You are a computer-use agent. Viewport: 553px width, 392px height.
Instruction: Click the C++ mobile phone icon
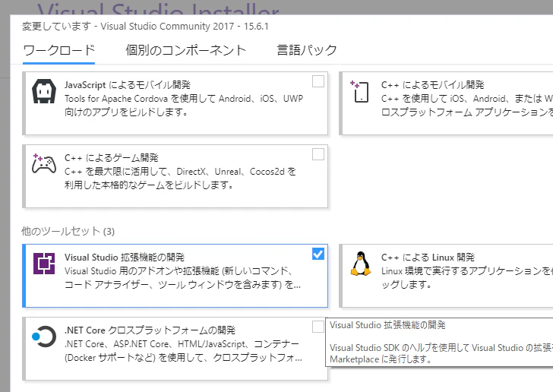(x=359, y=91)
